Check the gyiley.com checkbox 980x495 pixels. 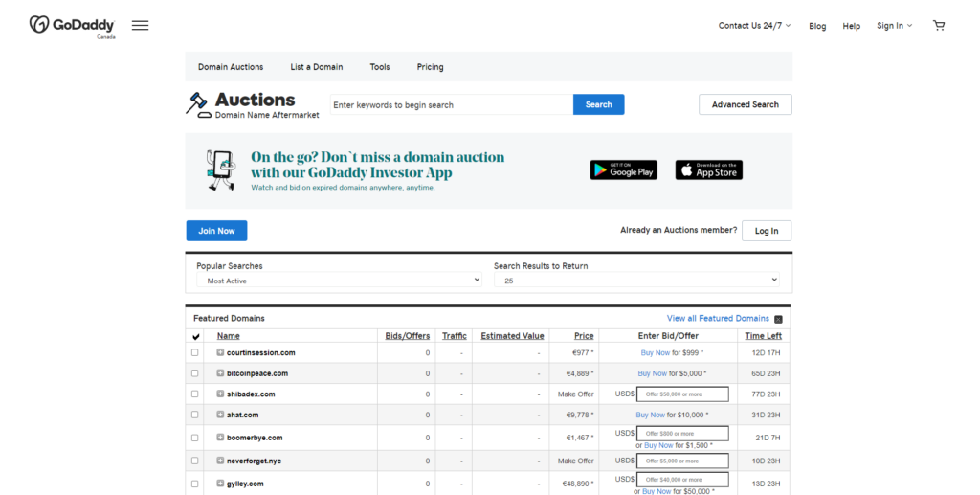(x=195, y=484)
